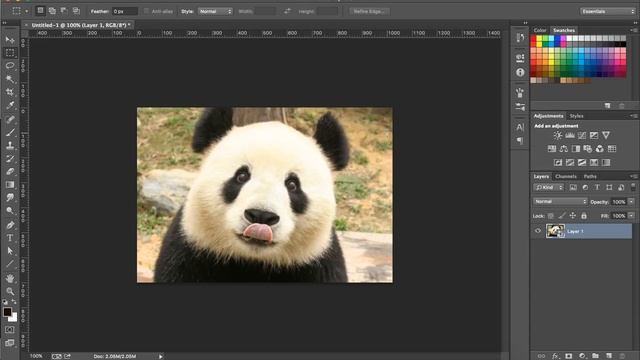The height and width of the screenshot is (360, 640).
Task: Switch to the Color tab
Action: (x=540, y=30)
